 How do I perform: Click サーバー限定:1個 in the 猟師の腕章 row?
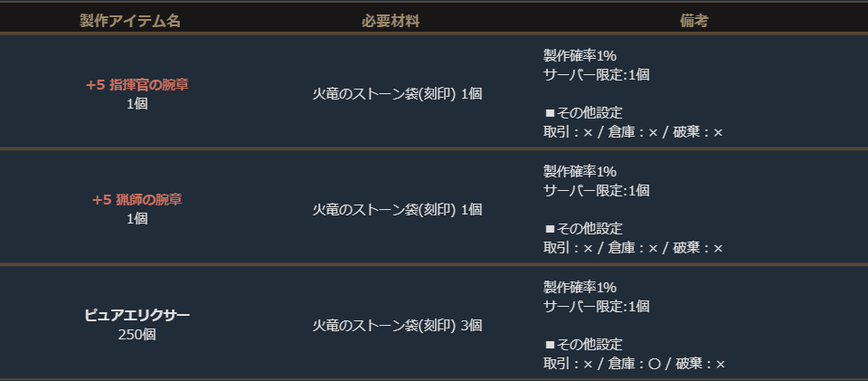click(596, 190)
